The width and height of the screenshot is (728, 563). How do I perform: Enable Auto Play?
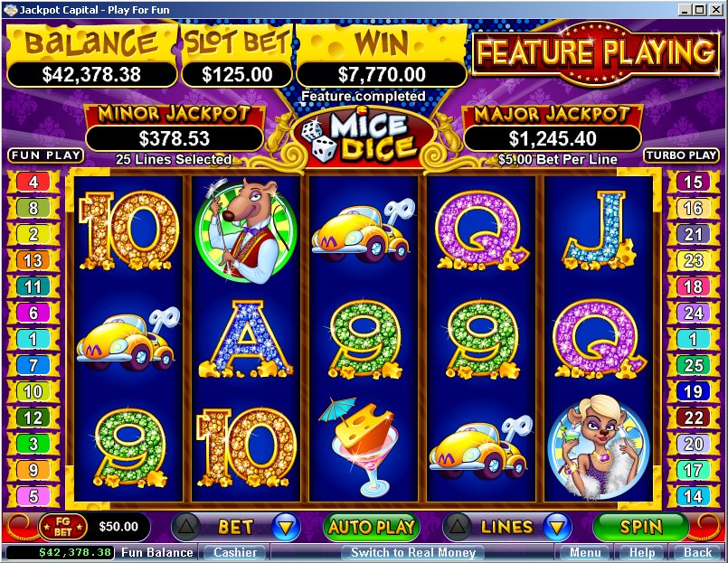(x=372, y=527)
